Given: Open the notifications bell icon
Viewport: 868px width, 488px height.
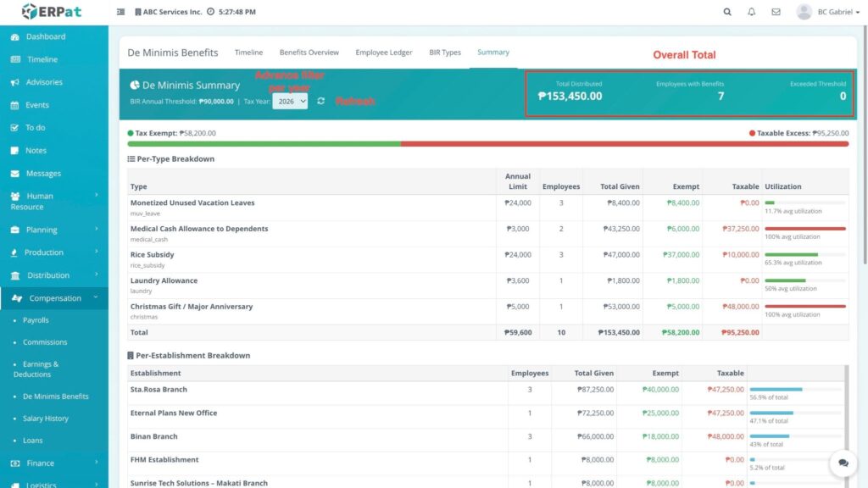Looking at the screenshot, I should 751,12.
